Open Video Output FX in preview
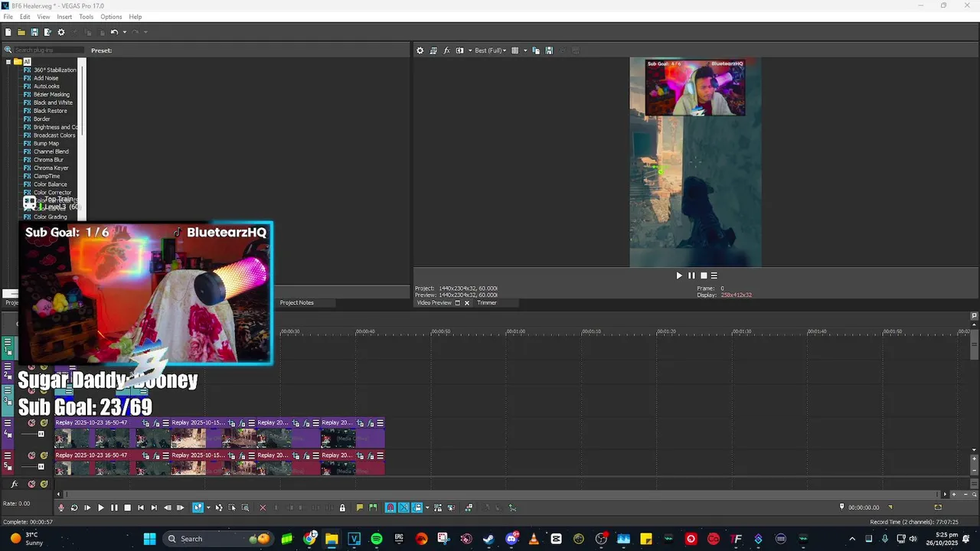 (x=446, y=51)
